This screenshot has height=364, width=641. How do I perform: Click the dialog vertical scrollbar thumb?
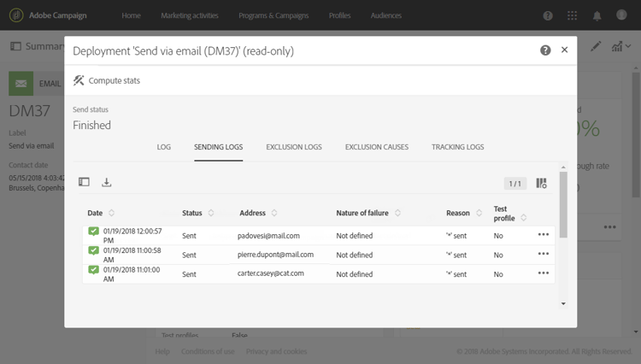pyautogui.click(x=563, y=204)
